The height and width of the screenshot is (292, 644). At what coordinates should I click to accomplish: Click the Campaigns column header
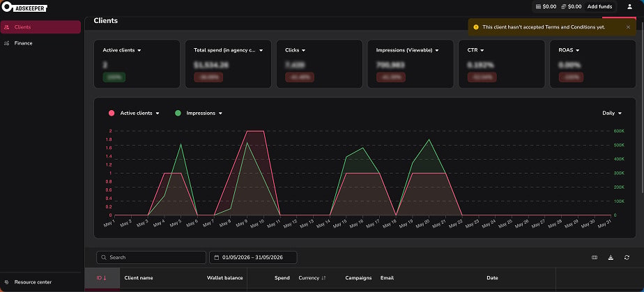358,278
